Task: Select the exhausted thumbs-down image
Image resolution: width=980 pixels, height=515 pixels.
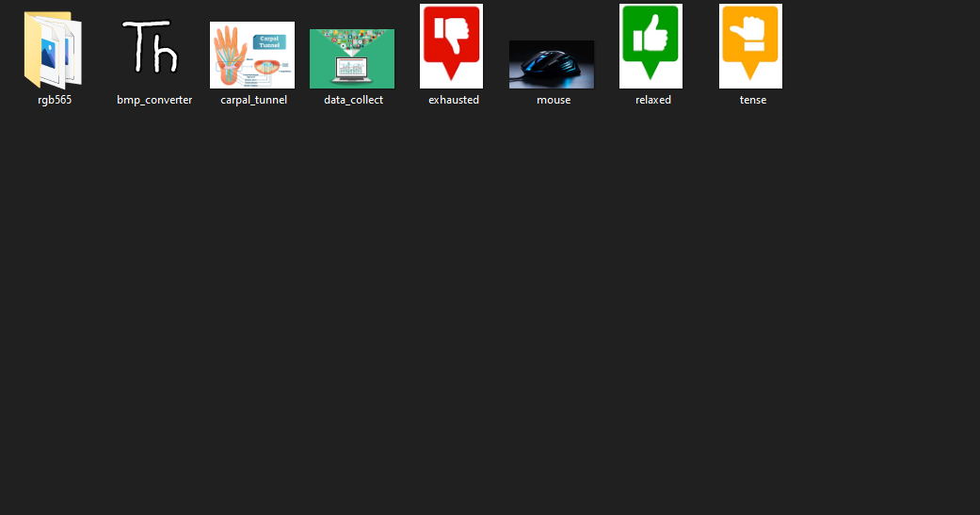Action: [451, 46]
